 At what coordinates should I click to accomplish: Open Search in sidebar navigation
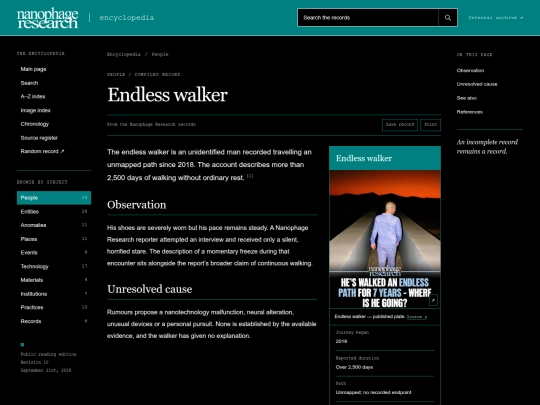pos(29,83)
